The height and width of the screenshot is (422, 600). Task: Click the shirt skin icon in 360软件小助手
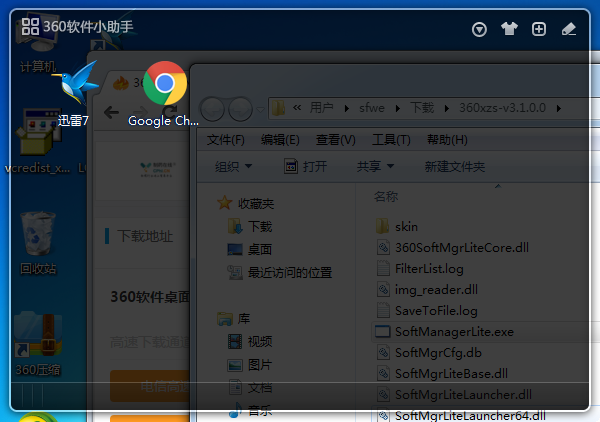[x=509, y=29]
